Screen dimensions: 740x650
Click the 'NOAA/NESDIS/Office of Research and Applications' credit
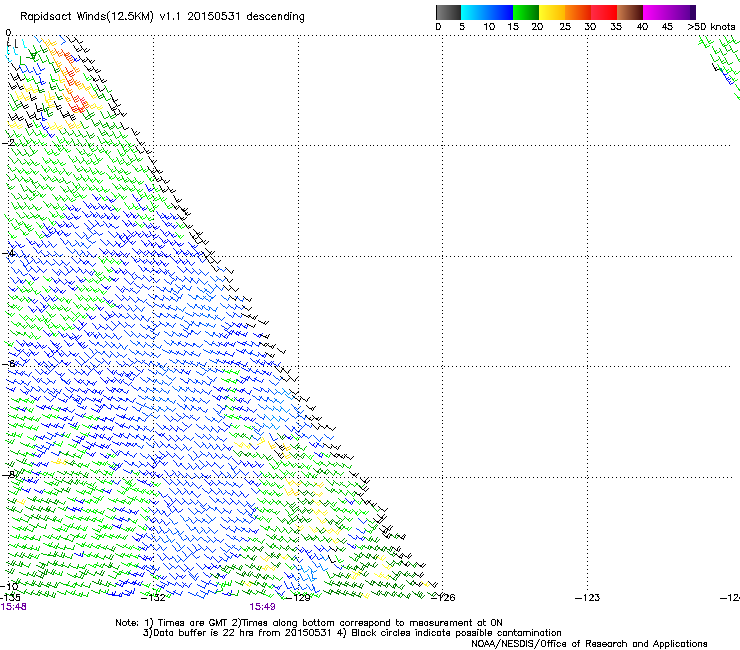[589, 644]
